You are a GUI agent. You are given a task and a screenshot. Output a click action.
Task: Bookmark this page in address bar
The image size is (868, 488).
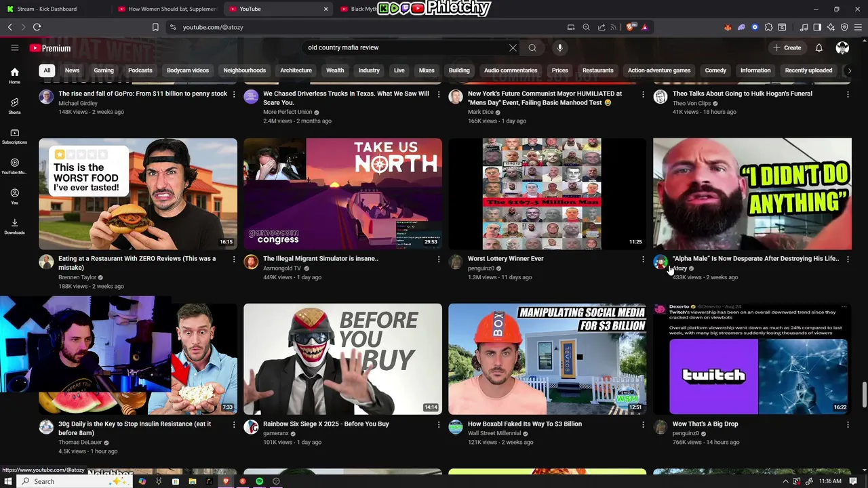[155, 27]
